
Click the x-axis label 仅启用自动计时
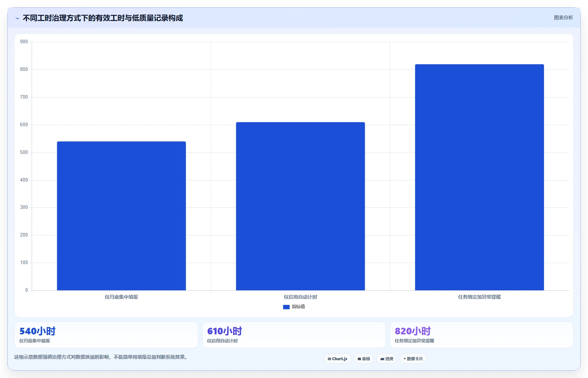pos(300,297)
